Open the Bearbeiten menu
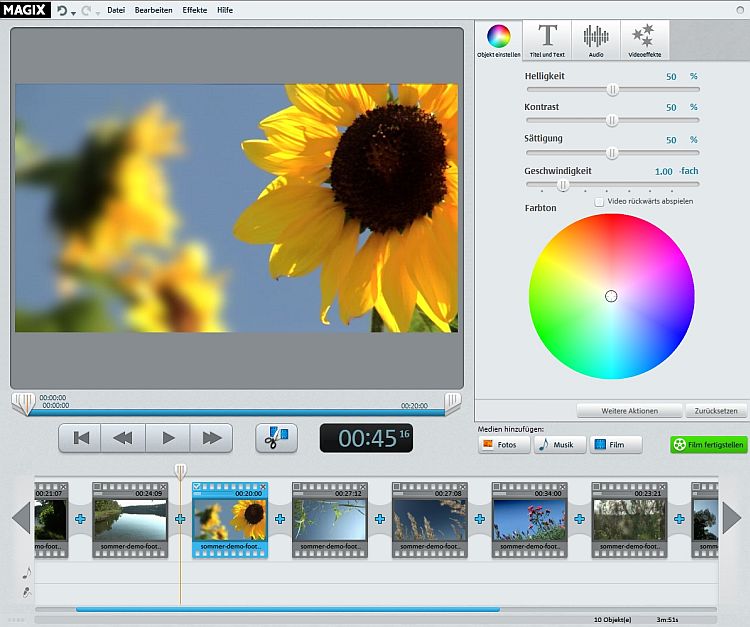The image size is (750, 627). (154, 10)
